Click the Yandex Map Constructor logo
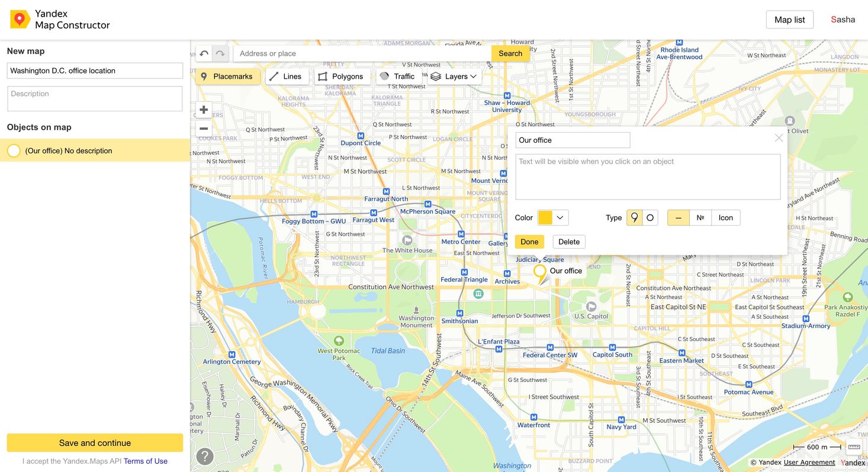 [x=60, y=20]
